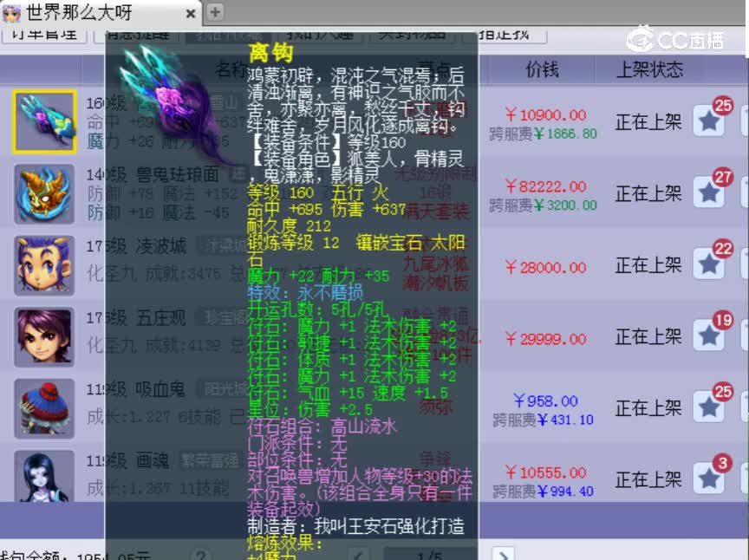Screen dimensions: 749x560
Task: Click the 制造者 maker line in tooltip
Action: (356, 526)
